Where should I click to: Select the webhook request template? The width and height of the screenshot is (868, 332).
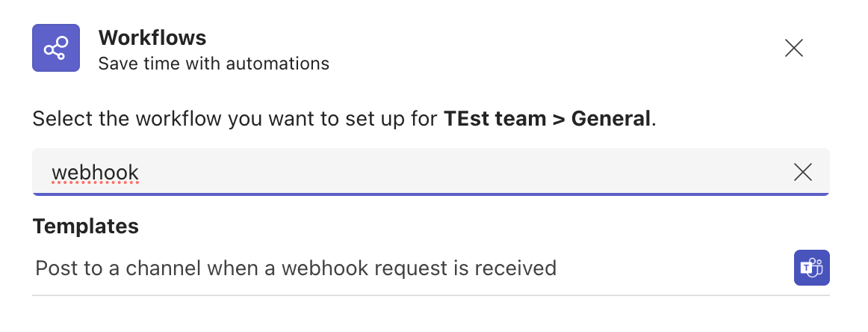tap(296, 268)
